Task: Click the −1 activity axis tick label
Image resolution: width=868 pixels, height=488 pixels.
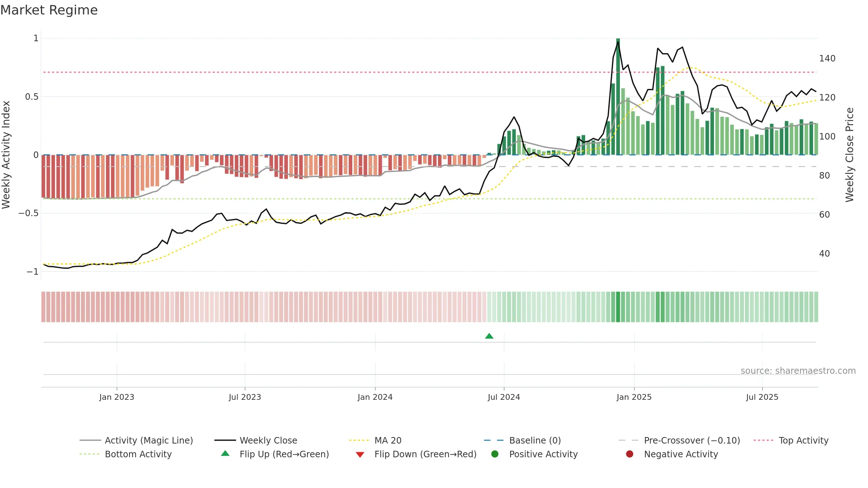Action: click(33, 272)
